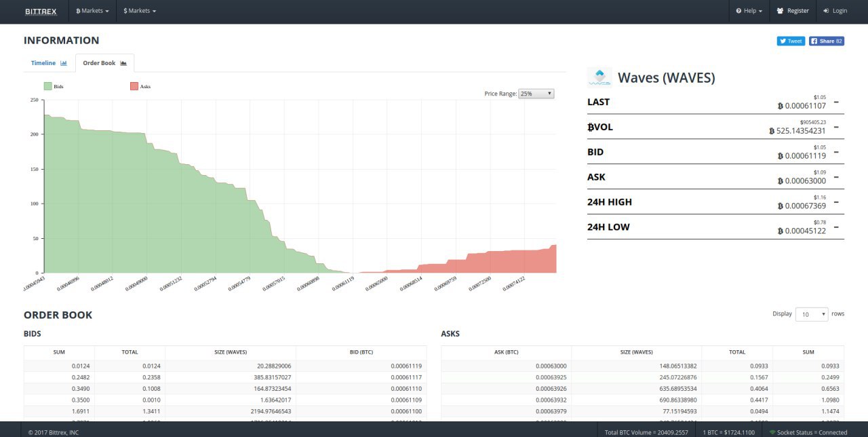Collapse the LAST row minus icon
The image size is (868, 437).
click(836, 102)
